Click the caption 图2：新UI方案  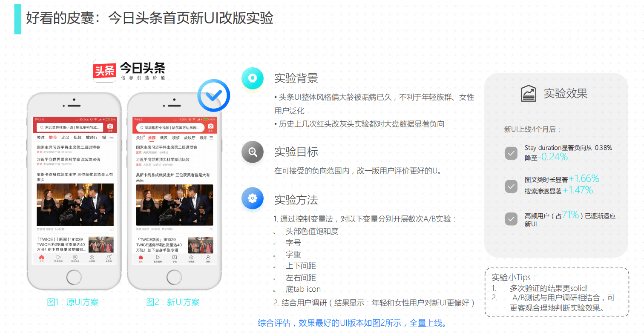[x=173, y=302]
